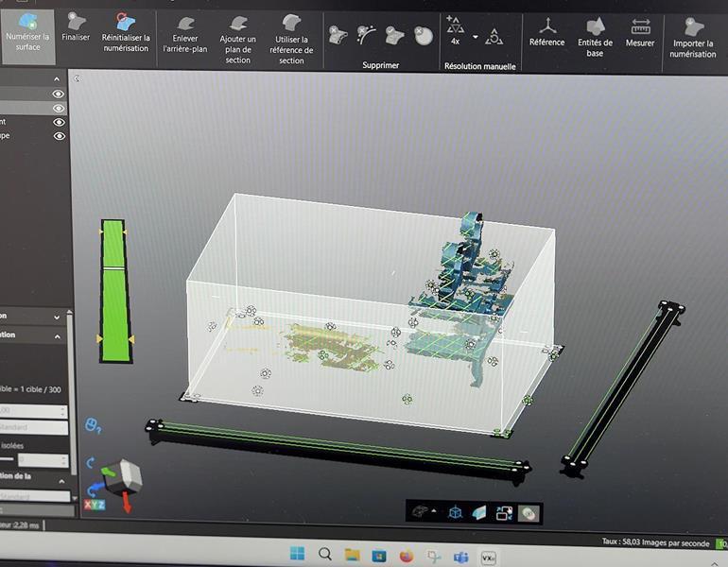
Task: Click the view orientation cube
Action: point(125,476)
